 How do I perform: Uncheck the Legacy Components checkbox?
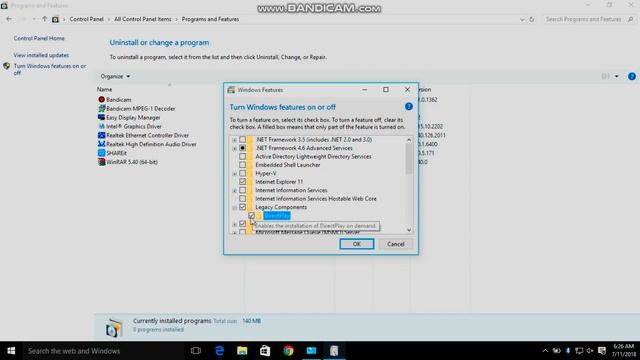pyautogui.click(x=242, y=207)
